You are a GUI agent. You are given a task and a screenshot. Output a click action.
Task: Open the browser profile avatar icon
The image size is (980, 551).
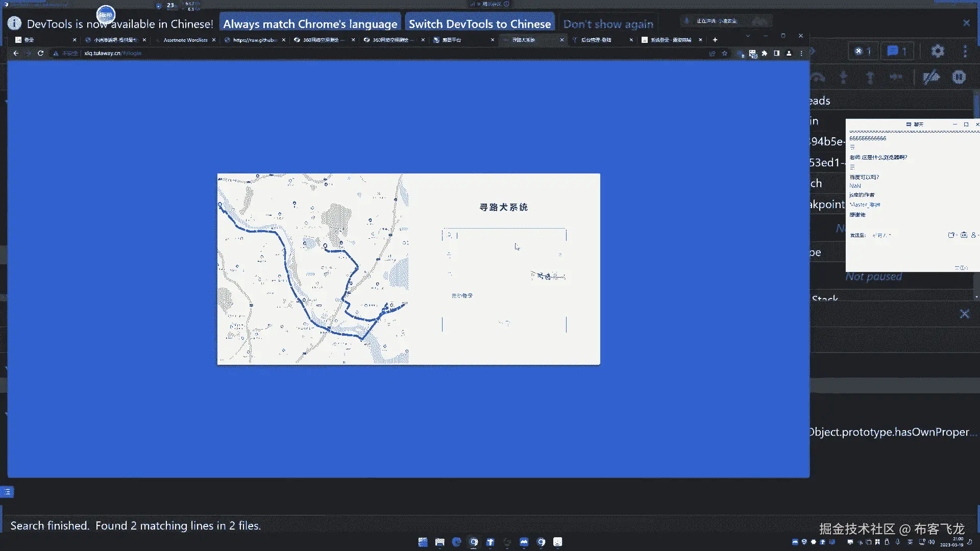tap(789, 53)
